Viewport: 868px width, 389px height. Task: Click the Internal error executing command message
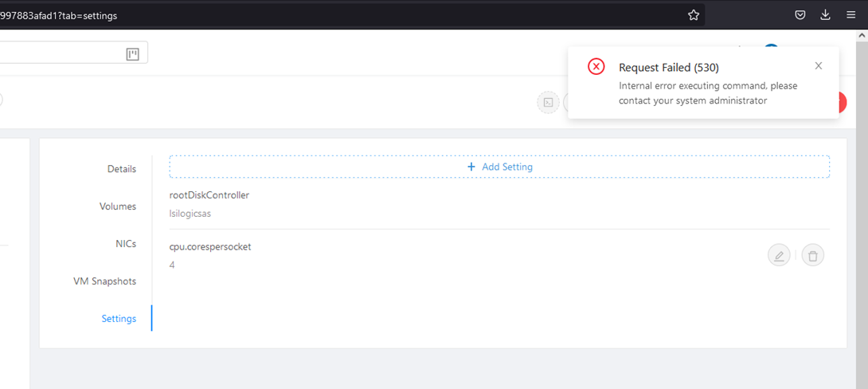click(708, 93)
